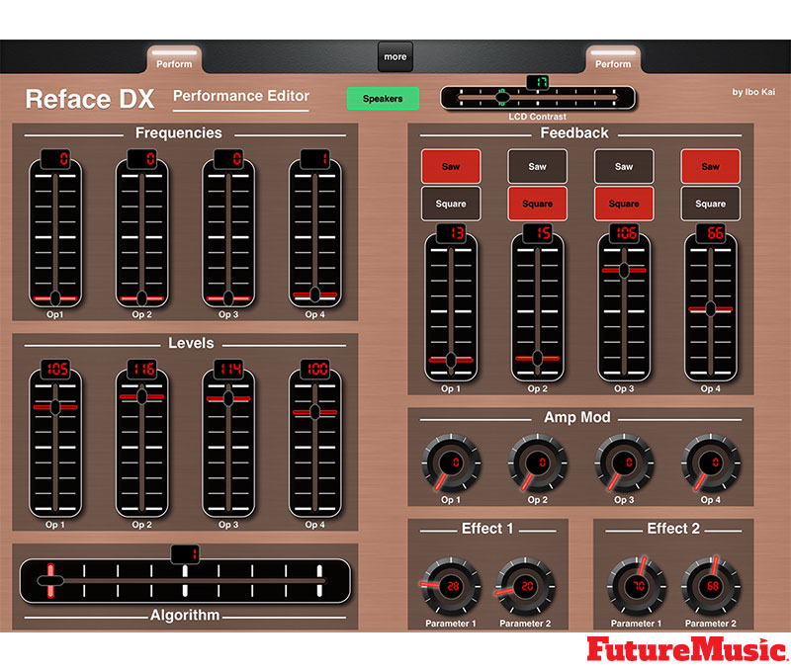Enable Square feedback for Op 1
791x672 pixels.
451,204
